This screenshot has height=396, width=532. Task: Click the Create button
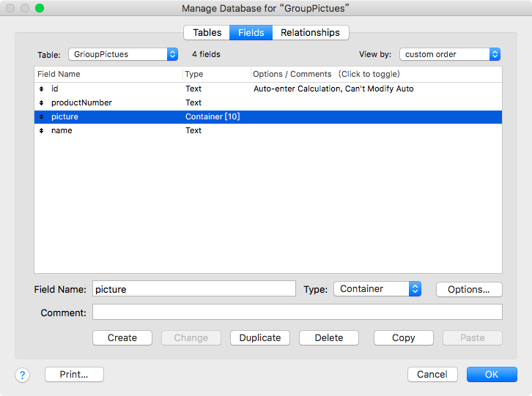122,338
